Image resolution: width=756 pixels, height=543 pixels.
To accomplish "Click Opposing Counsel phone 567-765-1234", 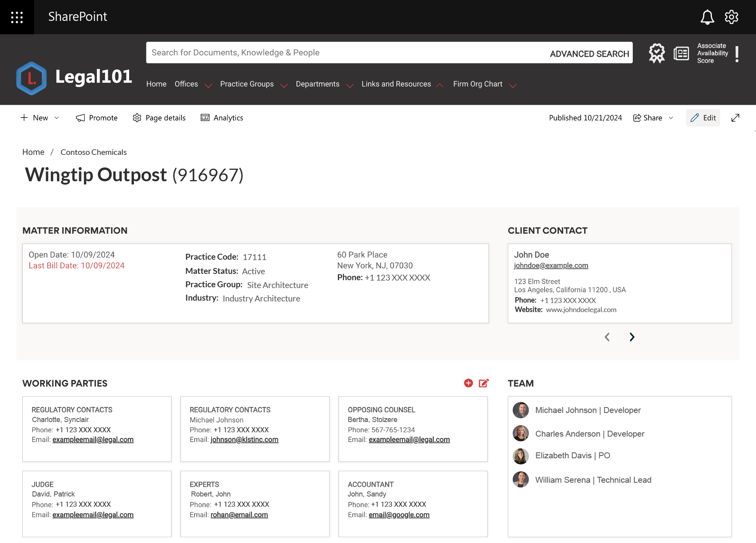I will 393,430.
